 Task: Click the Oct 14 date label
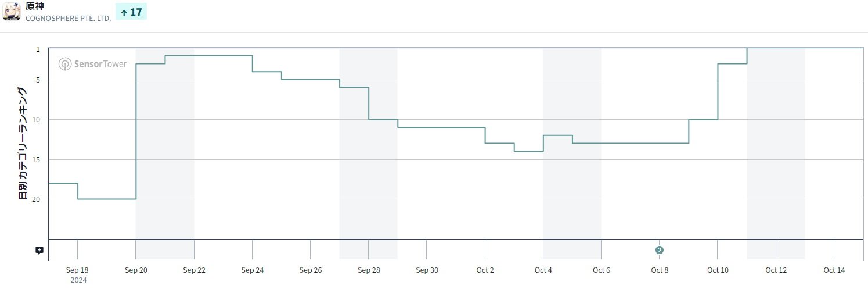(834, 270)
